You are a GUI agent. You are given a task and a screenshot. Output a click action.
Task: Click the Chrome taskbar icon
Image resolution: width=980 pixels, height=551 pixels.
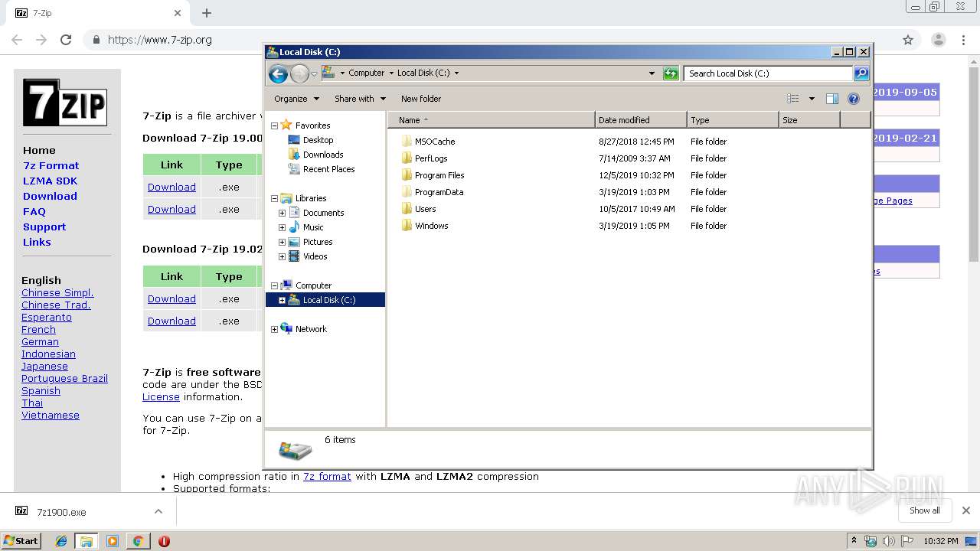pos(138,541)
